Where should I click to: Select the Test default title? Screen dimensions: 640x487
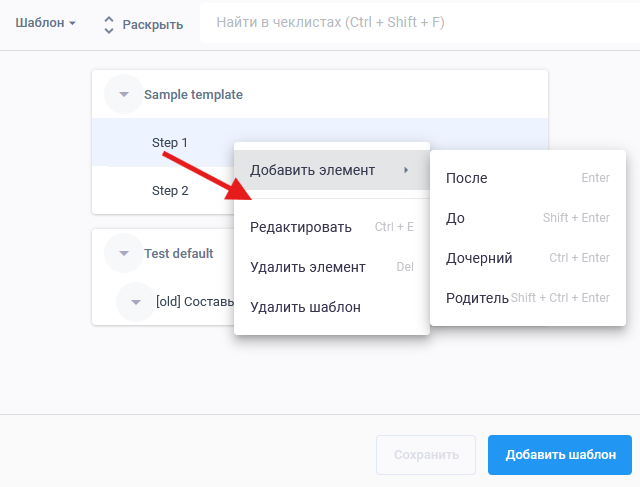(178, 254)
